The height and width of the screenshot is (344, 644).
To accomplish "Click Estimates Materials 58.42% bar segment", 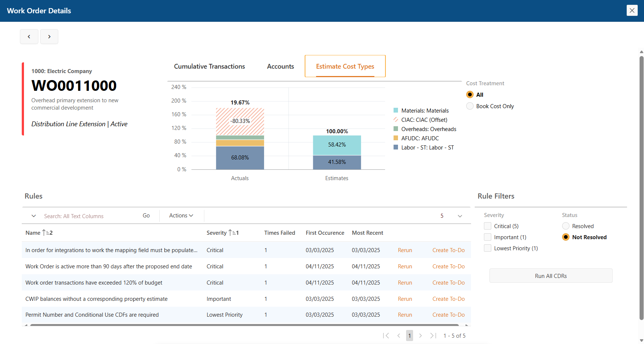I will pyautogui.click(x=337, y=145).
